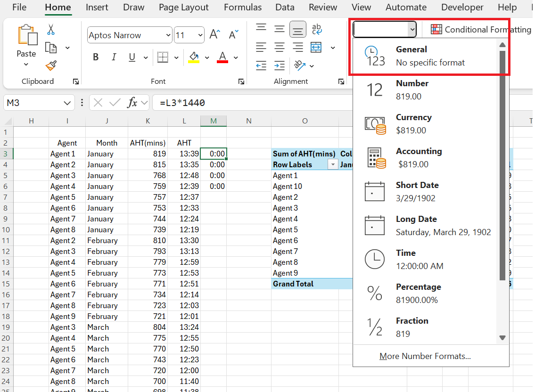Increase indent
This screenshot has height=392, width=543.
(x=280, y=65)
